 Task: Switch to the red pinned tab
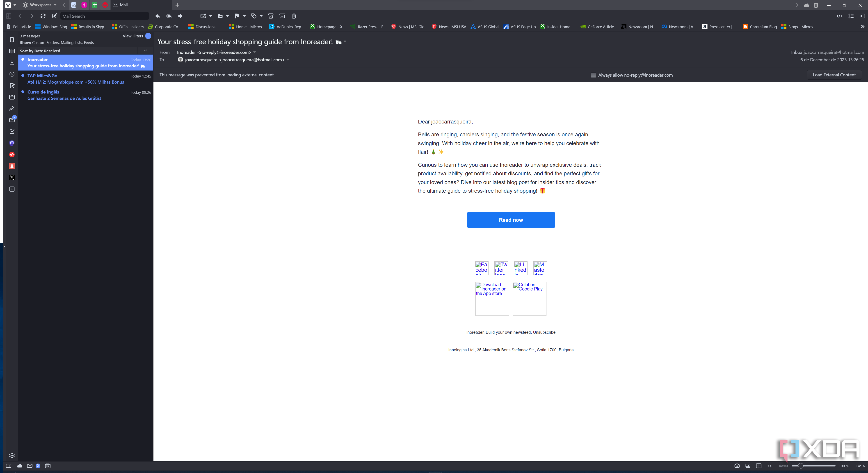click(105, 5)
